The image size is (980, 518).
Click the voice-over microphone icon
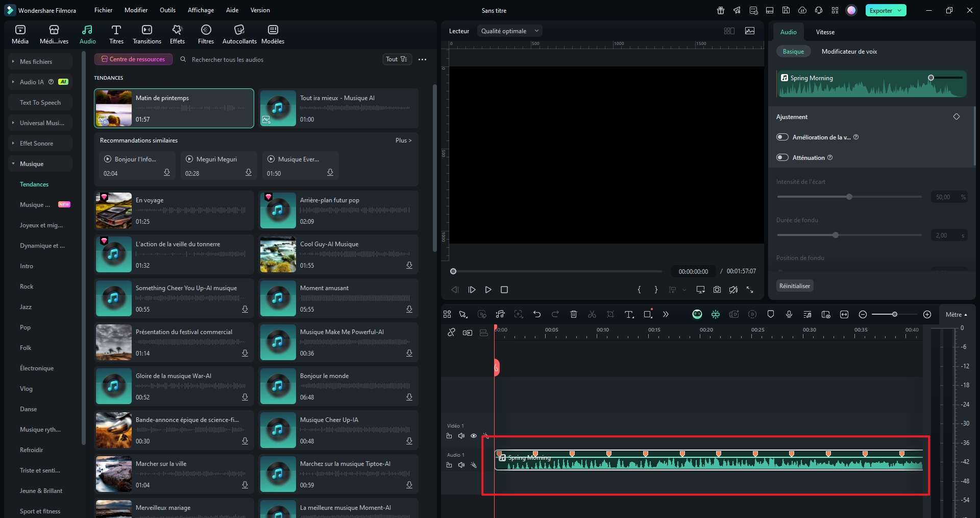click(789, 314)
